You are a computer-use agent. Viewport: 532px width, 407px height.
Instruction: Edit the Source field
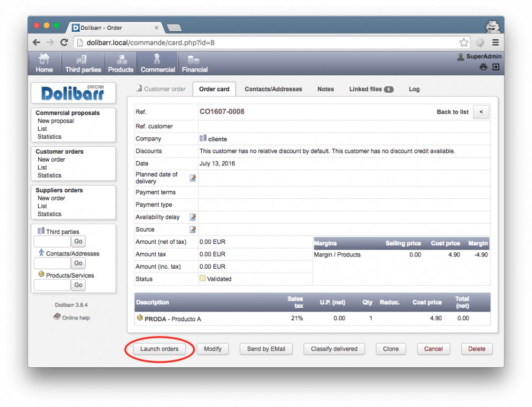tap(192, 229)
